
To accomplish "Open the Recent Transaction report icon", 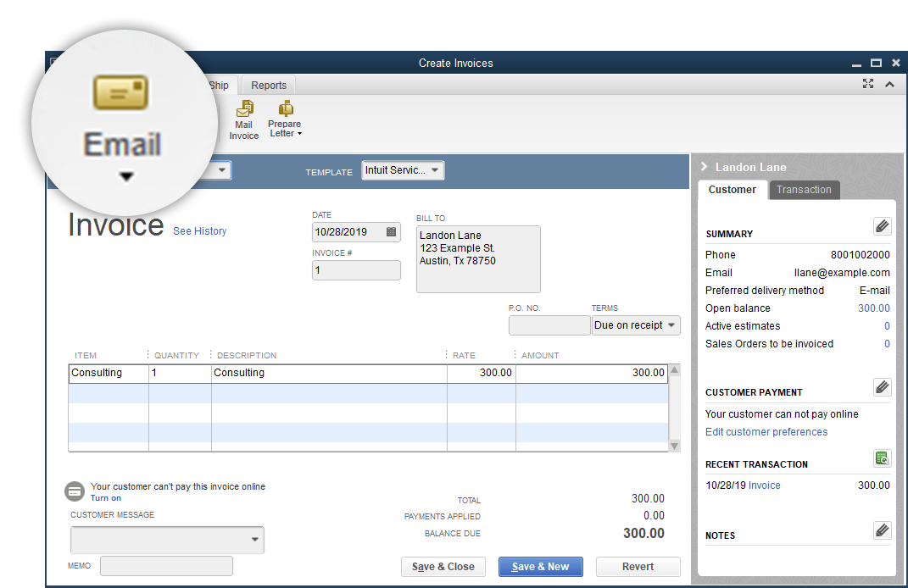I will click(882, 458).
